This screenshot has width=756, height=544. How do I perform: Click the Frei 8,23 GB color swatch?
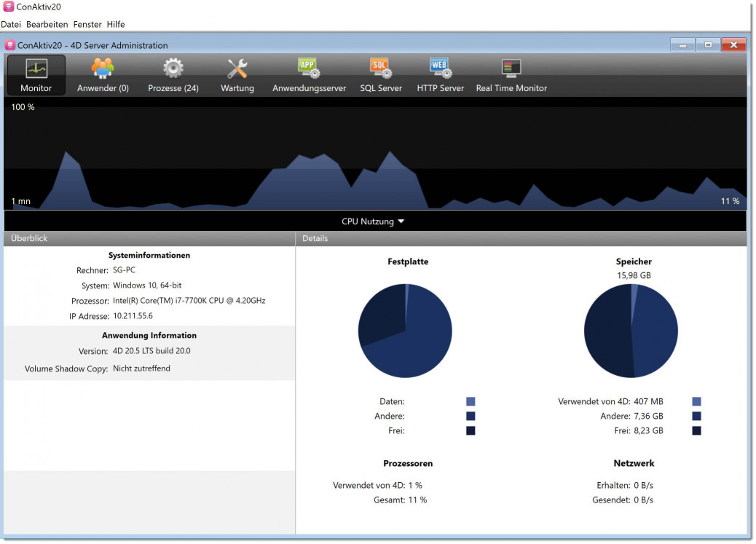tap(696, 430)
